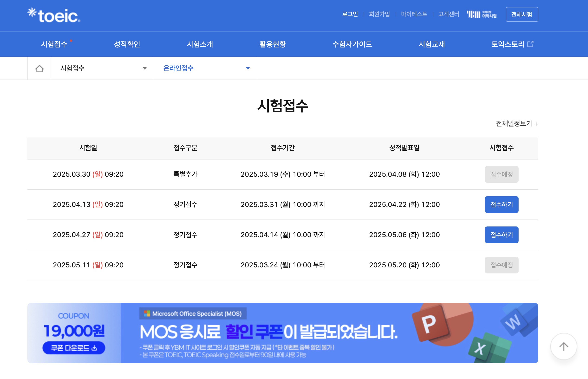
Task: Open the 고객센터 link
Action: click(449, 14)
